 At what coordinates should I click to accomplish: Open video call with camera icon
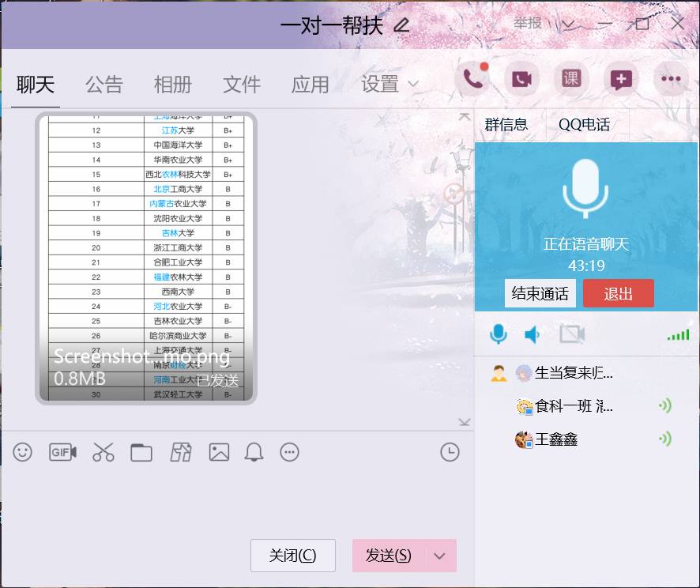tap(521, 78)
